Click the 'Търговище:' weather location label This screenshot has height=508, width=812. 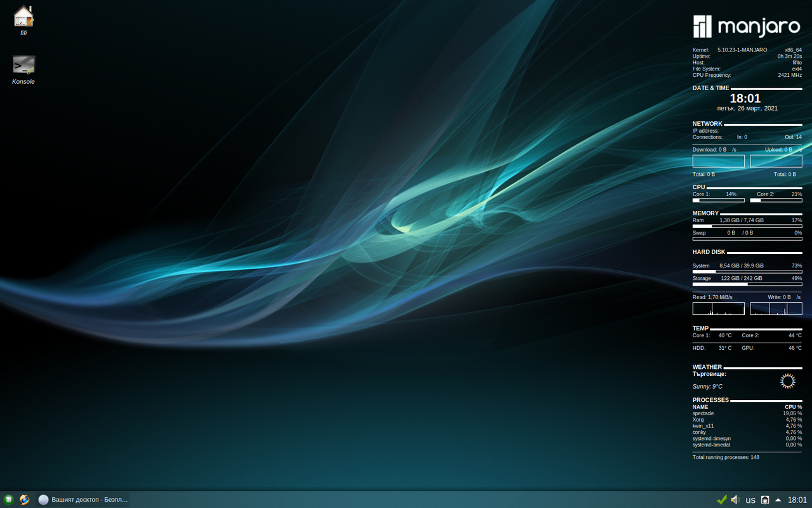pos(709,374)
